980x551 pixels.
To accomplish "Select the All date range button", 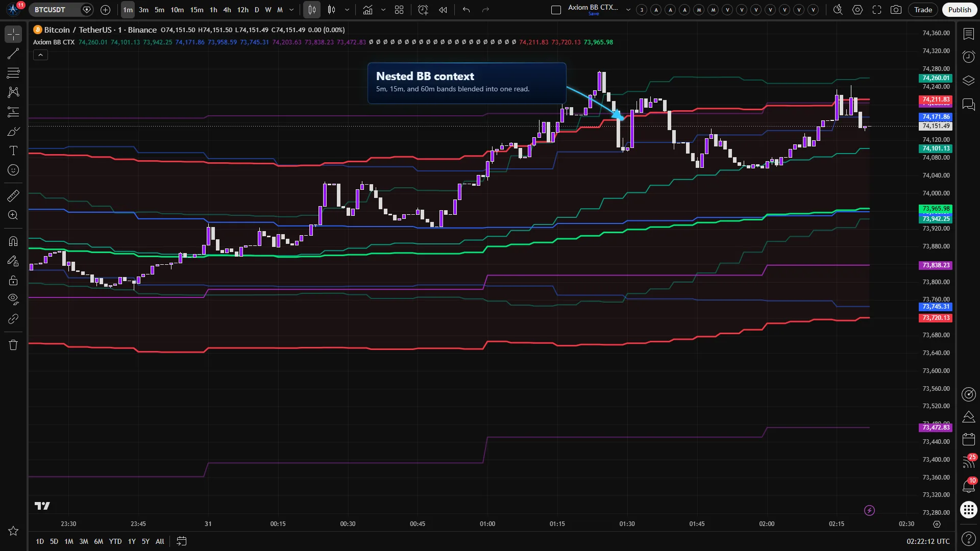I will pyautogui.click(x=160, y=541).
